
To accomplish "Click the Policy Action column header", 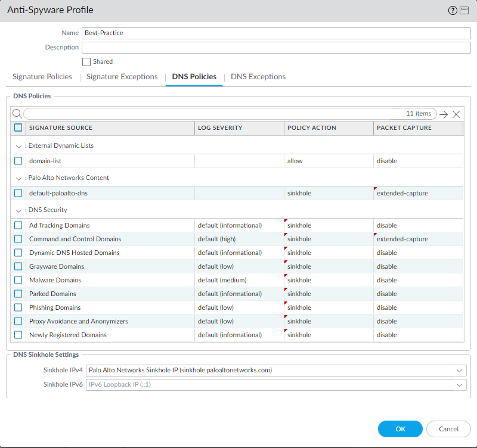I will click(329, 127).
